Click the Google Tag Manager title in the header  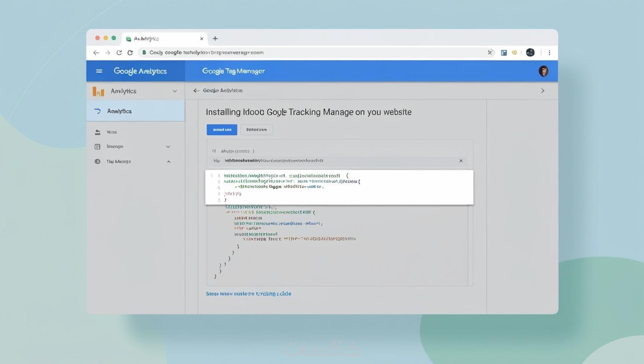coord(233,71)
